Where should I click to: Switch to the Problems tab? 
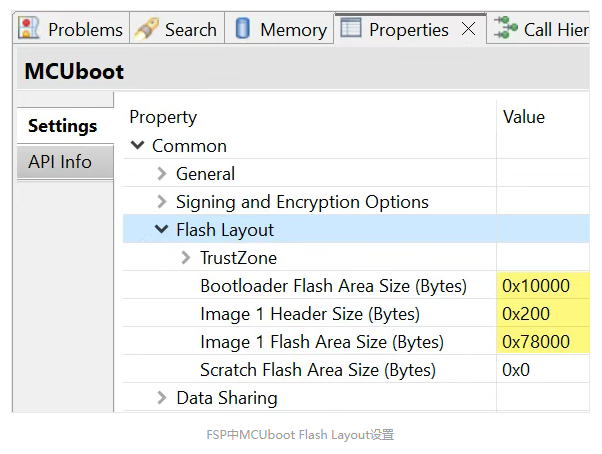(71, 28)
